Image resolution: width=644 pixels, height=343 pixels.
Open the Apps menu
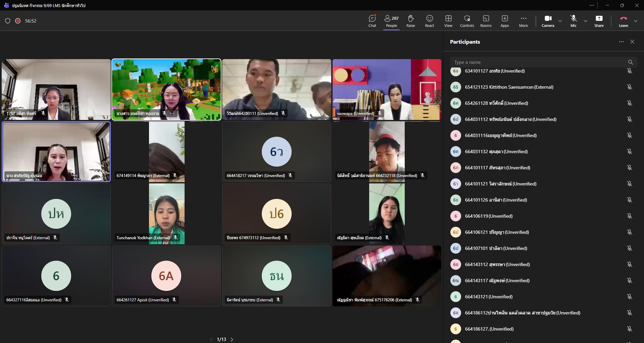tap(504, 21)
